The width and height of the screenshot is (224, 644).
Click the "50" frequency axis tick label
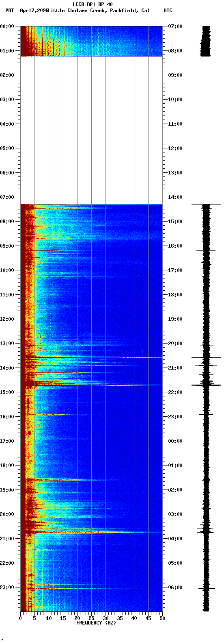point(162,618)
